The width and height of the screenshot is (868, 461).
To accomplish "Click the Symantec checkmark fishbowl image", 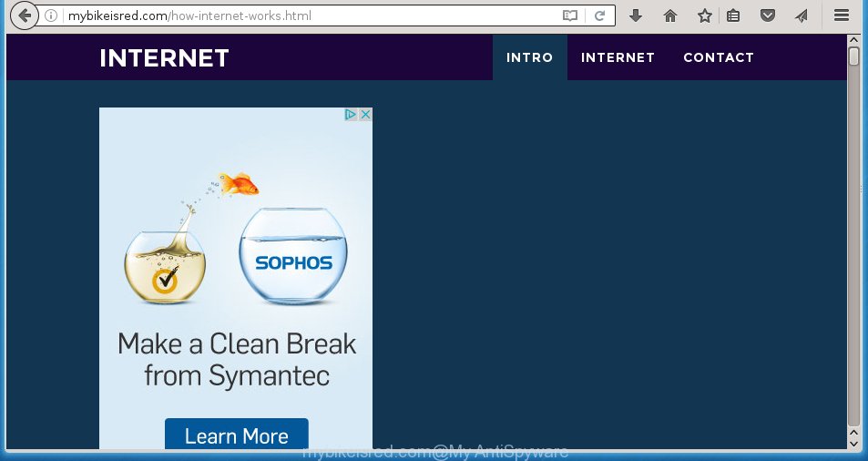I will coord(165,267).
